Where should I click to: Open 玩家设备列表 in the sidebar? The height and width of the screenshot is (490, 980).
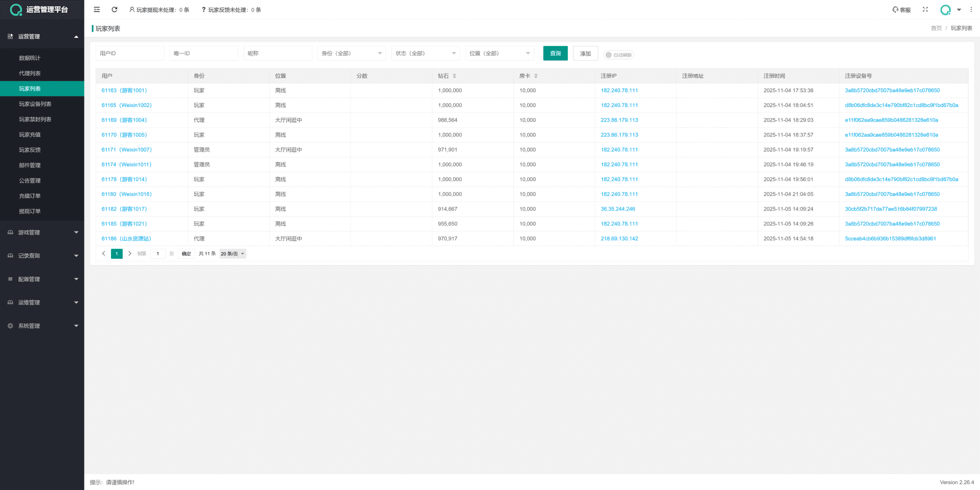(x=35, y=104)
